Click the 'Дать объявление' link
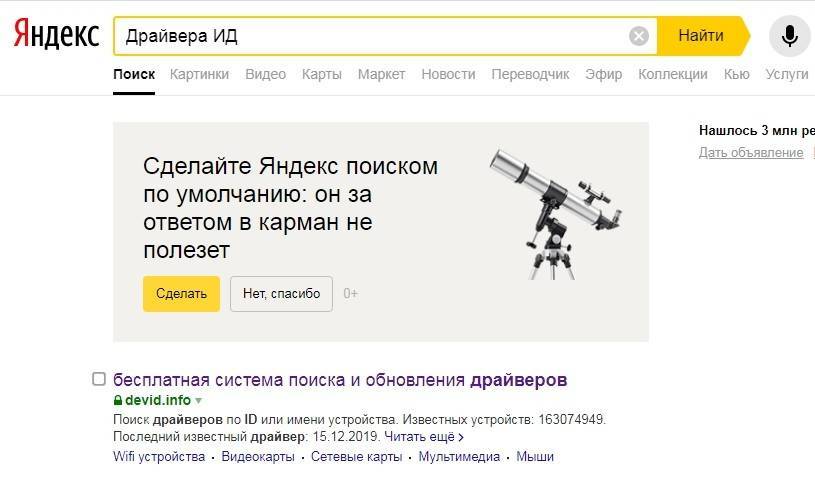 (x=751, y=152)
